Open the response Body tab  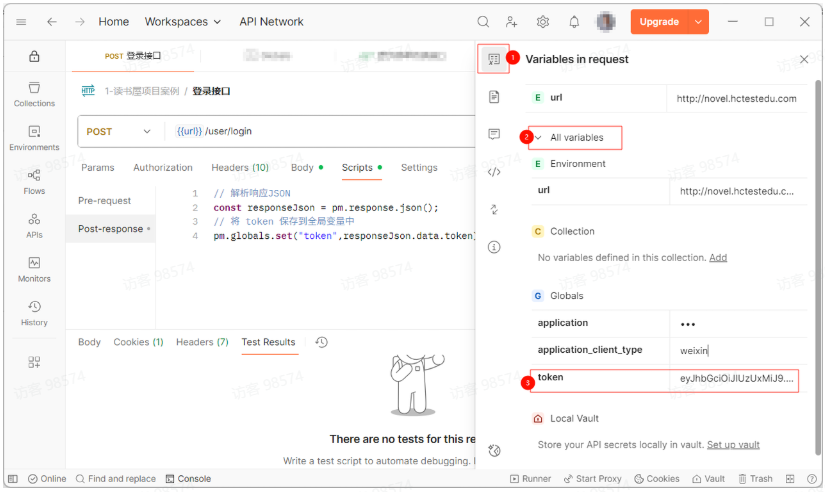89,342
